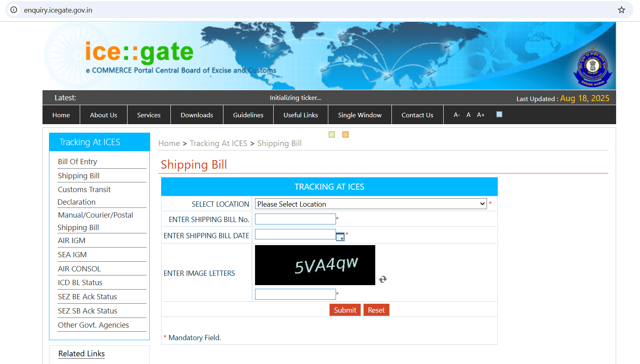The height and width of the screenshot is (364, 640).
Task: Click the Related Links heading
Action: tap(81, 353)
